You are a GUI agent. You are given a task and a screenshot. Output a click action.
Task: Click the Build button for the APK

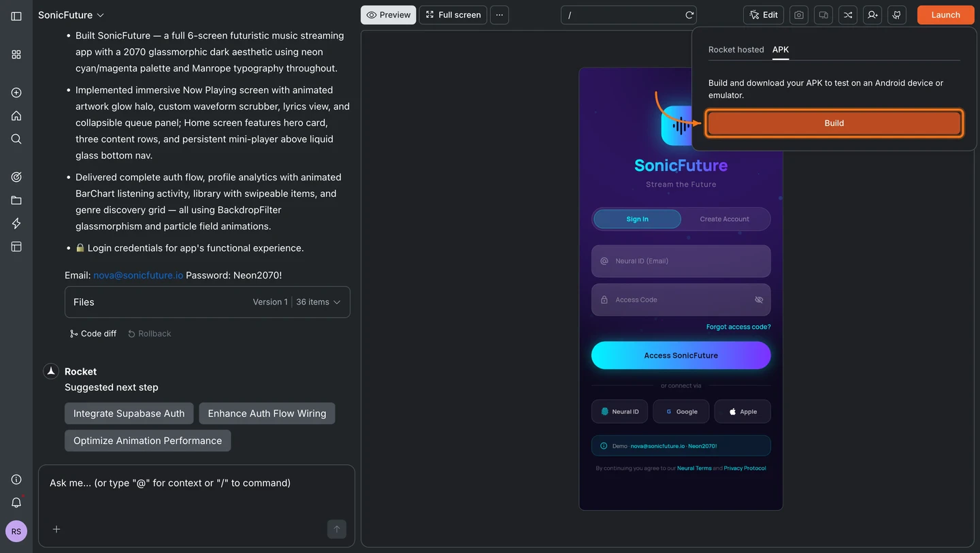click(x=834, y=123)
